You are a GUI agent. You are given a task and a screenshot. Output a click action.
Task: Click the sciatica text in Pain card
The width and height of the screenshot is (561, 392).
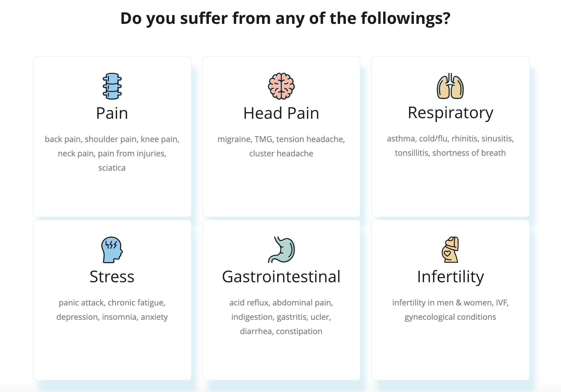[112, 168]
